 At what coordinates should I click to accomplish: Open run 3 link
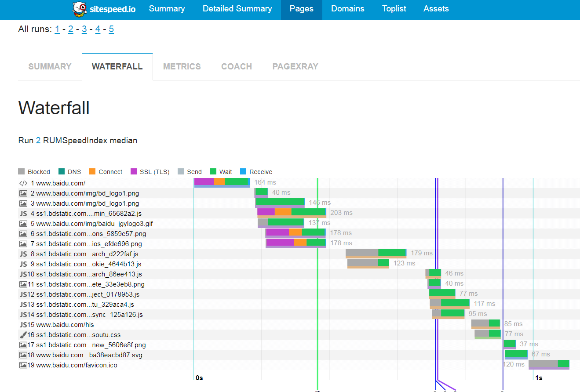[84, 29]
